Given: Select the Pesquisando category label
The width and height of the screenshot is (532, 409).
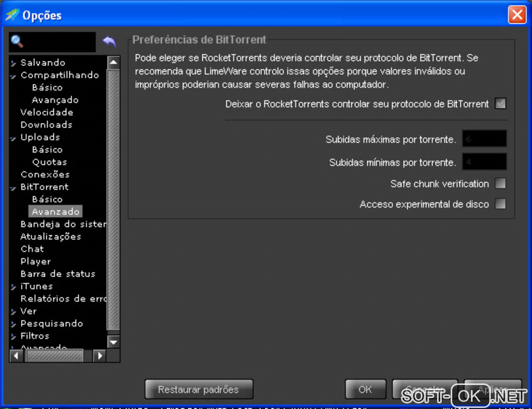Looking at the screenshot, I should (x=52, y=323).
